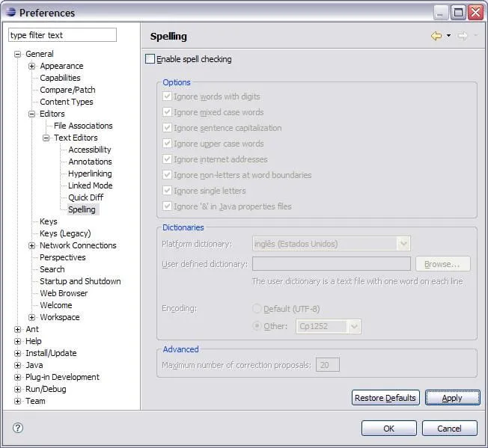The width and height of the screenshot is (488, 448).
Task: Click the Eclipse icon in title bar
Action: (10, 12)
